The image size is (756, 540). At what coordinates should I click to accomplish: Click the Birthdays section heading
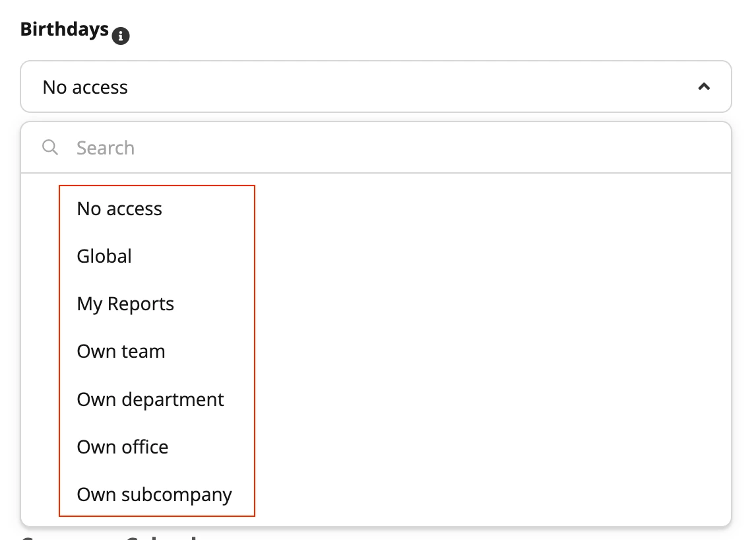click(65, 30)
